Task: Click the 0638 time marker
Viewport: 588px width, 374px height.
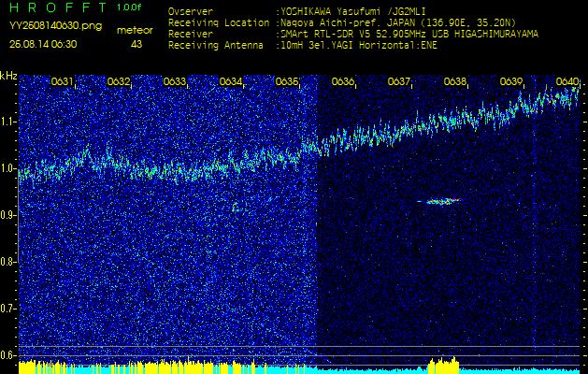Action: point(455,81)
